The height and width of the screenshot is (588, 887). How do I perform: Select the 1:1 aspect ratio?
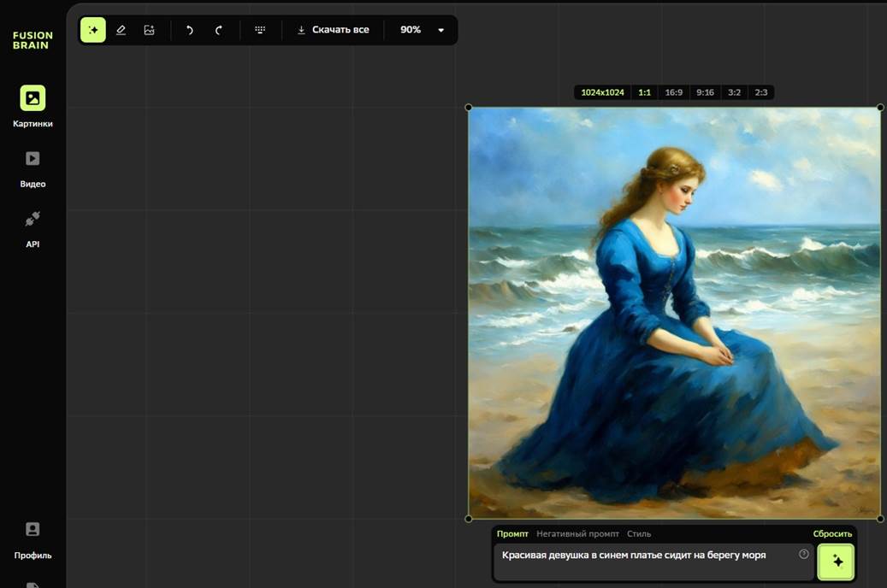coord(644,92)
